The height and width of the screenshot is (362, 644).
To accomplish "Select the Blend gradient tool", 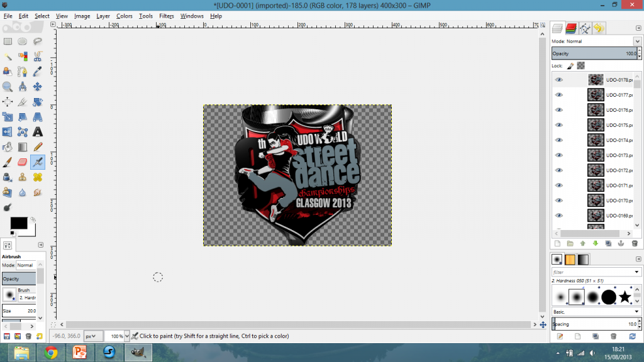I will point(22,147).
